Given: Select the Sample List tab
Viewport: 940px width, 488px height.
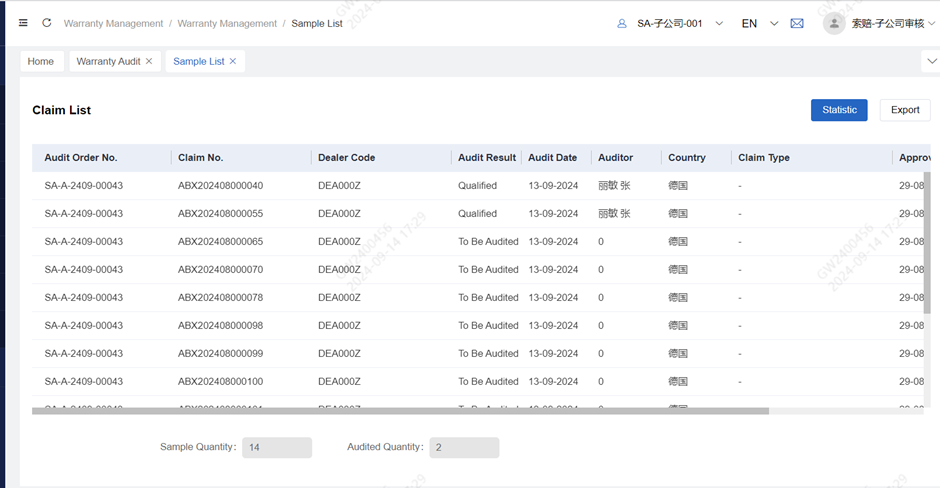Looking at the screenshot, I should tap(198, 61).
